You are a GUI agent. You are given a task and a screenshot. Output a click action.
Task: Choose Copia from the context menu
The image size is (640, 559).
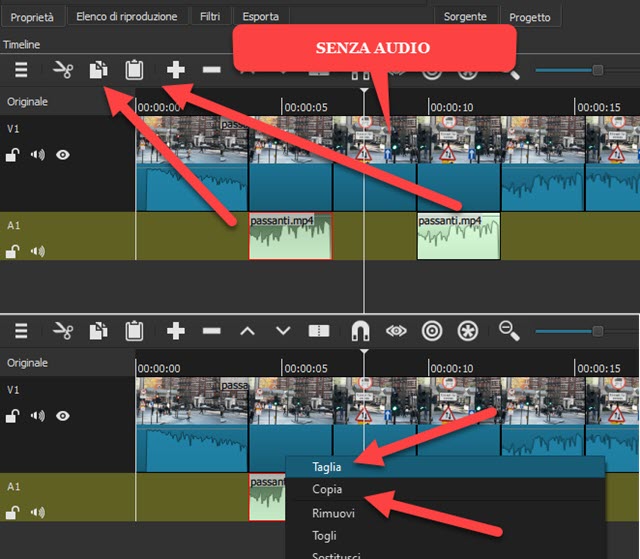point(445,489)
